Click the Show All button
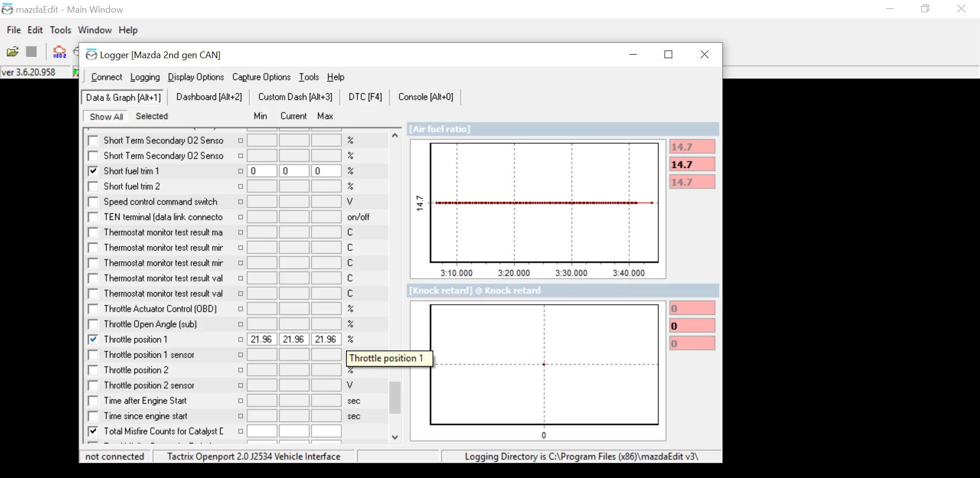This screenshot has height=478, width=980. click(106, 117)
